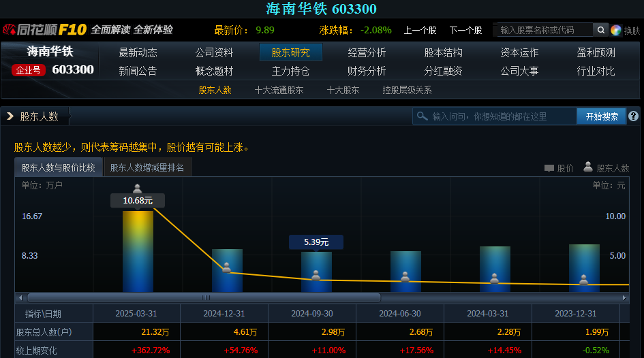Click the 股东总人数(户) row label
This screenshot has height=358, width=644.
click(44, 332)
